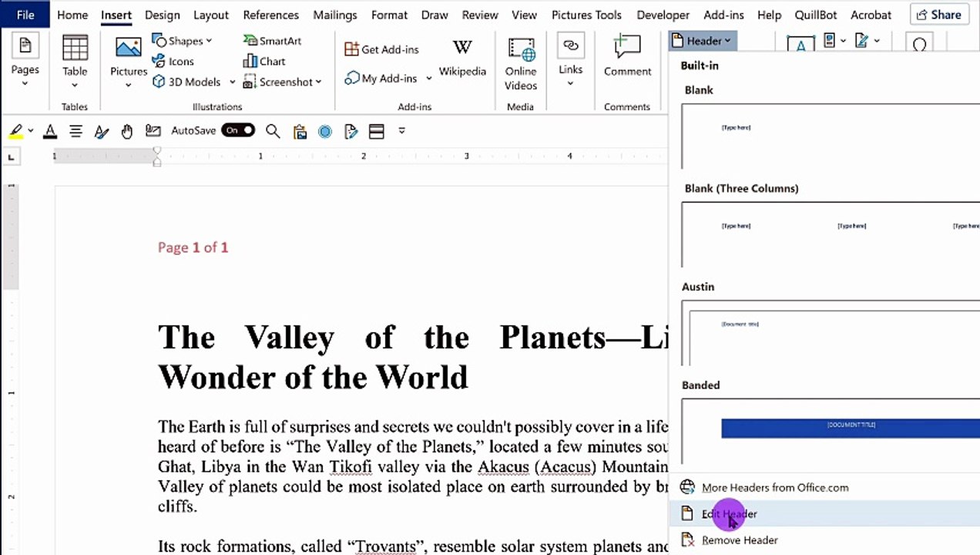Choose Edit Header from the menu
The height and width of the screenshot is (555, 980).
pyautogui.click(x=824, y=514)
